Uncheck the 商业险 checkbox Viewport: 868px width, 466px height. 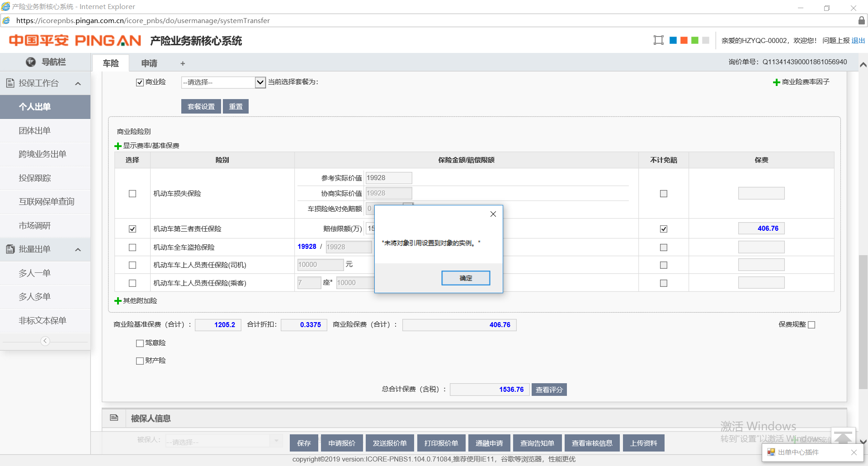pyautogui.click(x=140, y=82)
